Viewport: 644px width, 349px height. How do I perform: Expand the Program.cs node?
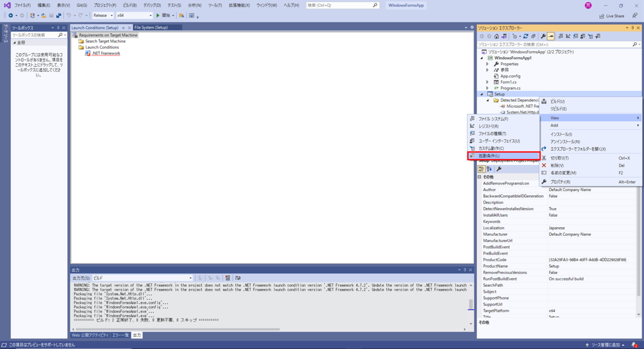click(487, 88)
